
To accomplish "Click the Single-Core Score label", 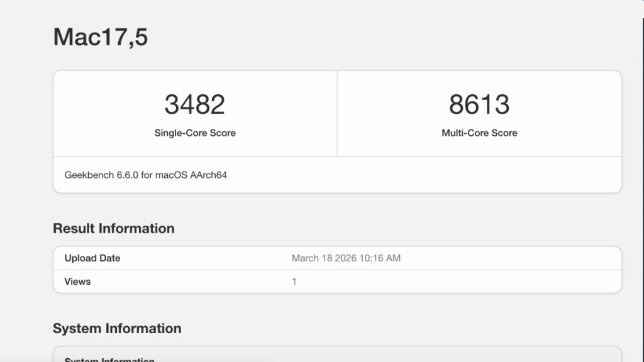I will [195, 133].
